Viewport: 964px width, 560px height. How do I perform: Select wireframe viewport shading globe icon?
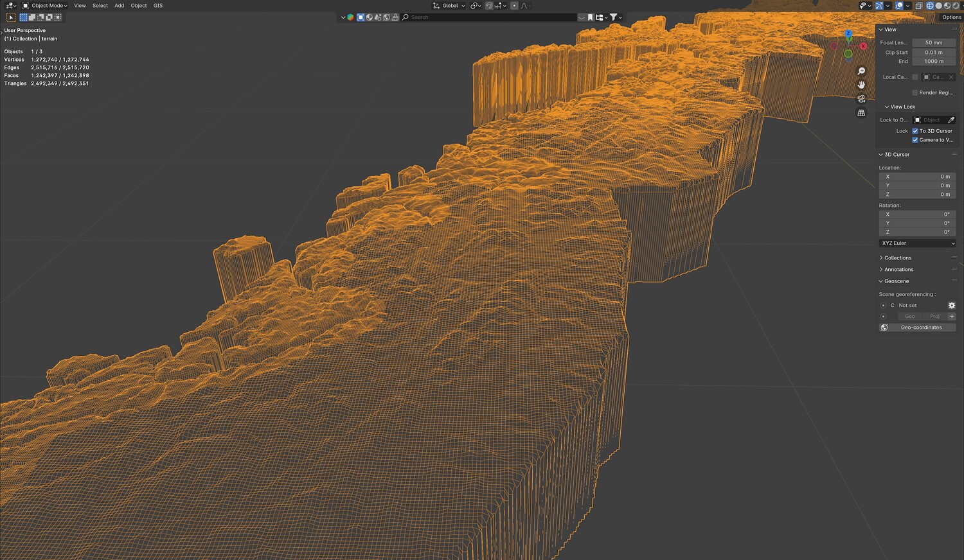(x=930, y=6)
